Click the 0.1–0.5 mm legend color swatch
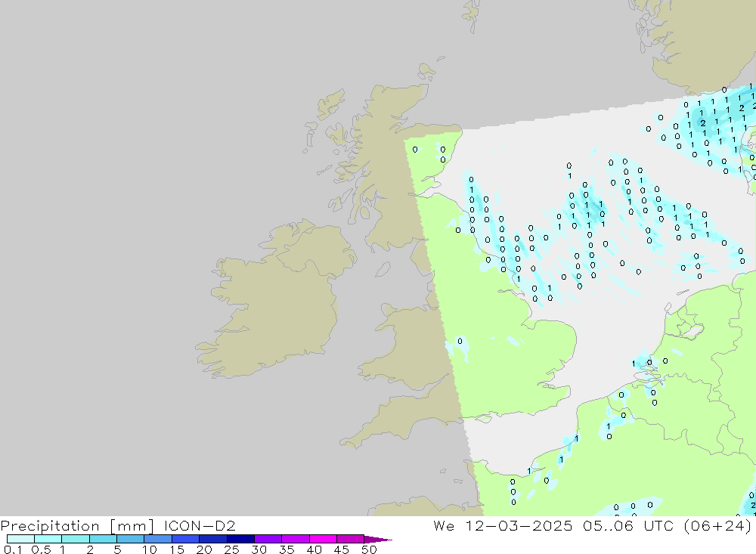 [x=20, y=539]
